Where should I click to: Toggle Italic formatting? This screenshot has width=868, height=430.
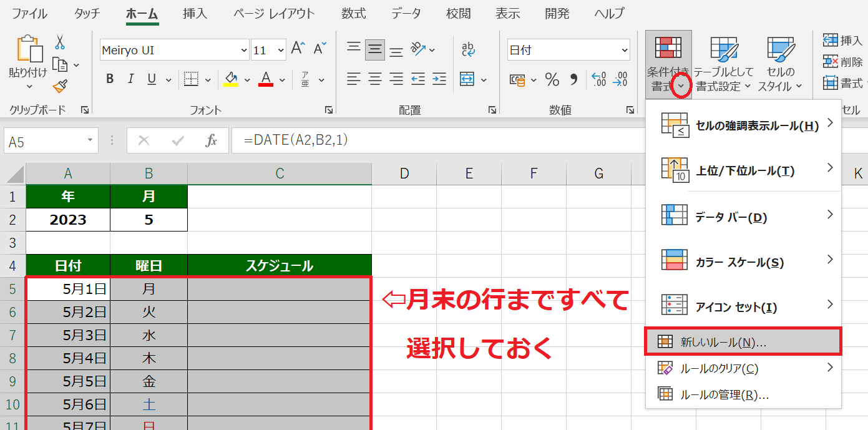[130, 79]
